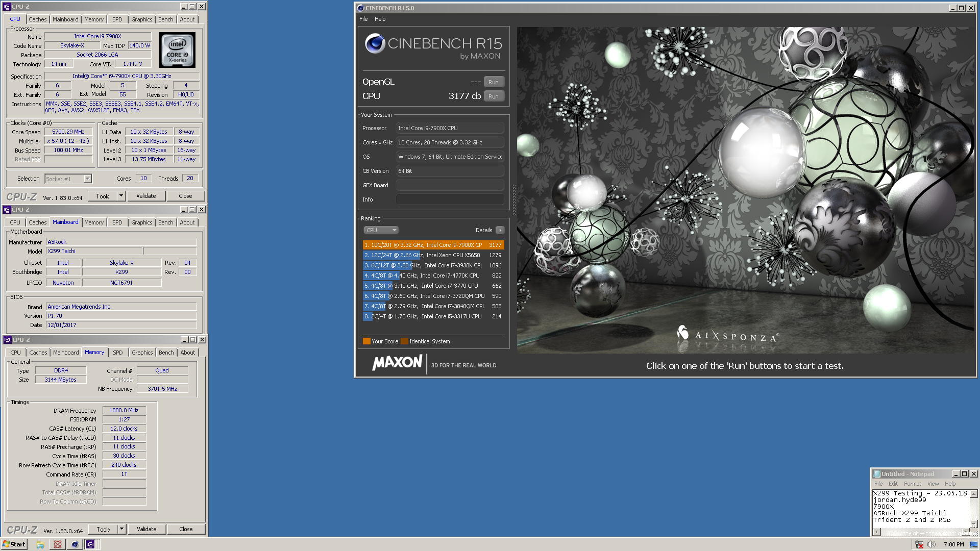980x551 pixels.
Task: Run the OpenGL benchmark
Action: tap(494, 82)
